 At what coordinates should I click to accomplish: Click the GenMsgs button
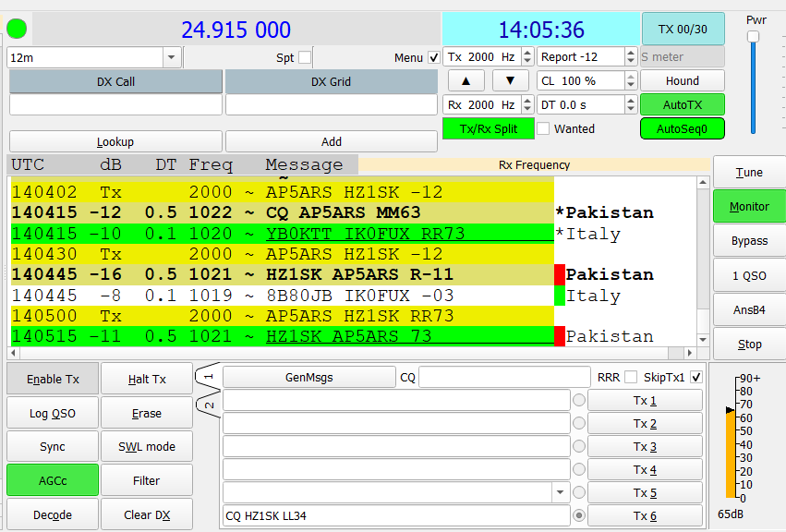[308, 377]
